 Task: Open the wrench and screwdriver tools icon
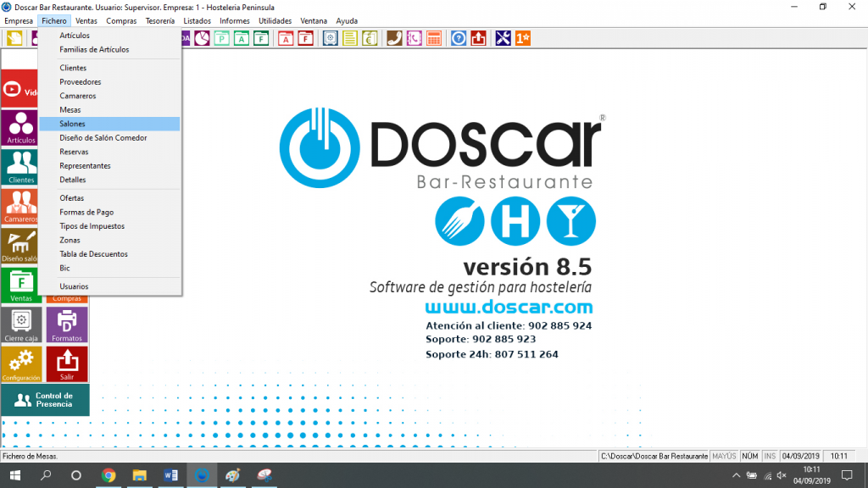[x=504, y=38]
